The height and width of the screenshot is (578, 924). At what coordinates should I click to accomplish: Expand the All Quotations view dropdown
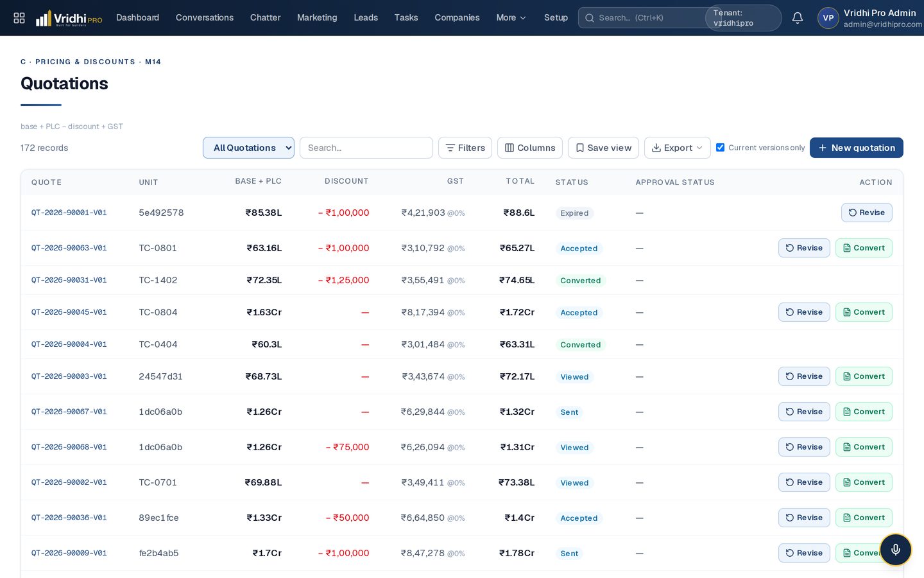pos(248,148)
